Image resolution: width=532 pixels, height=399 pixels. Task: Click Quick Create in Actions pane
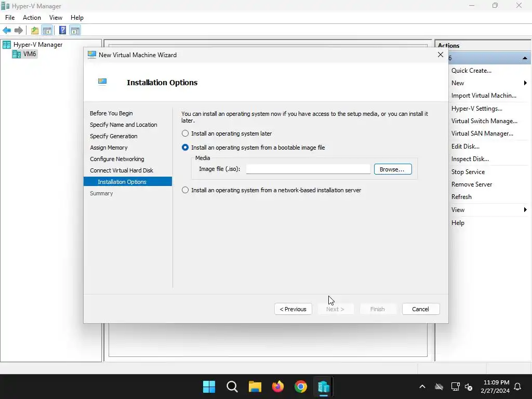(471, 71)
